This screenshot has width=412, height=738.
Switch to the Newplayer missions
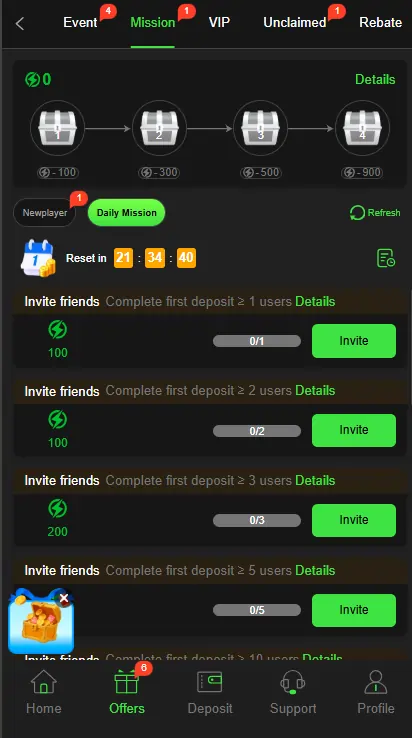(x=45, y=213)
